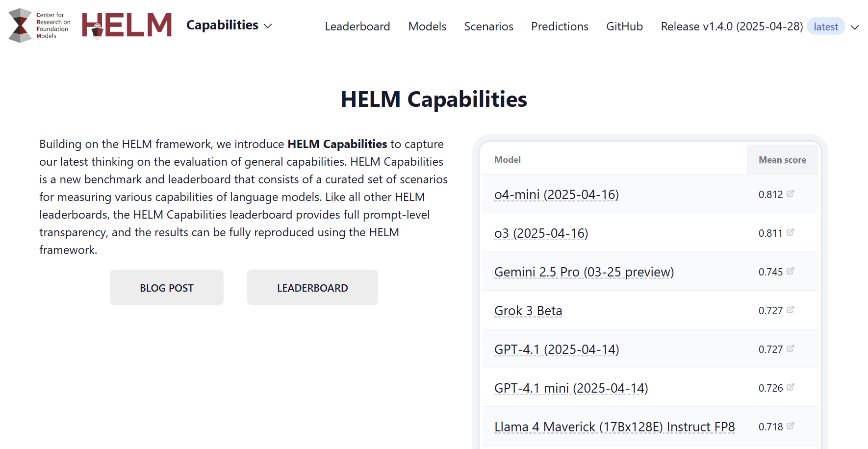The width and height of the screenshot is (868, 449).
Task: Open external link icon next to 0.812
Action: tap(791, 194)
